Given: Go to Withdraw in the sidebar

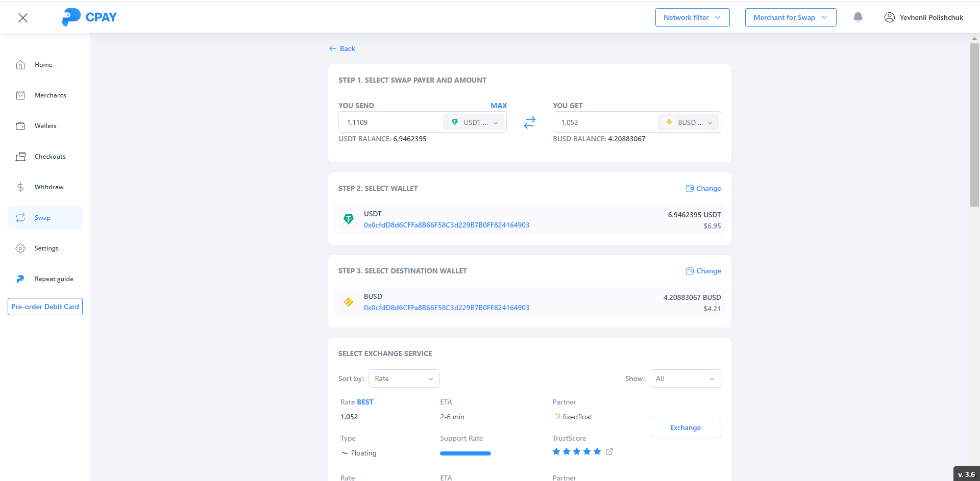Looking at the screenshot, I should pos(49,187).
